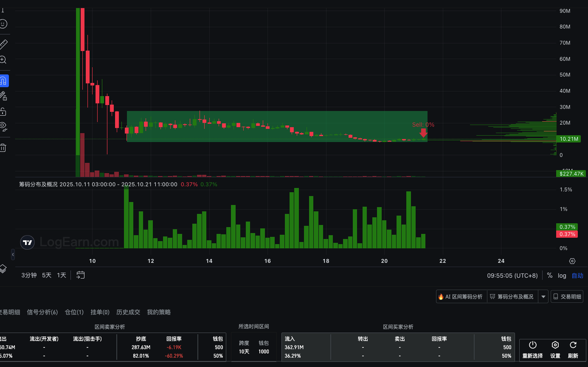Viewport: 588px width, 367px height.
Task: Switch to the 历史成交 tab
Action: tap(128, 312)
